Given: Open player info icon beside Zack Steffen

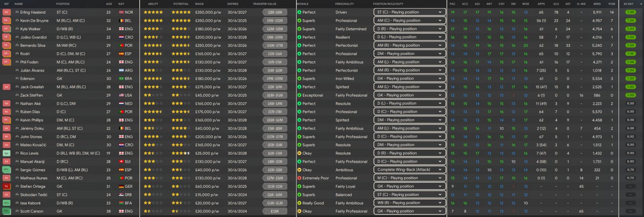Looking at the screenshot, I should coord(17,95).
